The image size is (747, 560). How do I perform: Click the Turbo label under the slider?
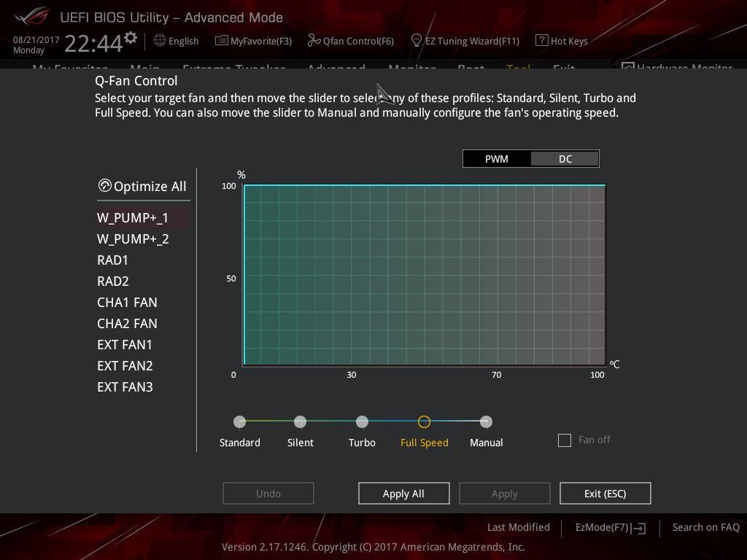pos(362,443)
